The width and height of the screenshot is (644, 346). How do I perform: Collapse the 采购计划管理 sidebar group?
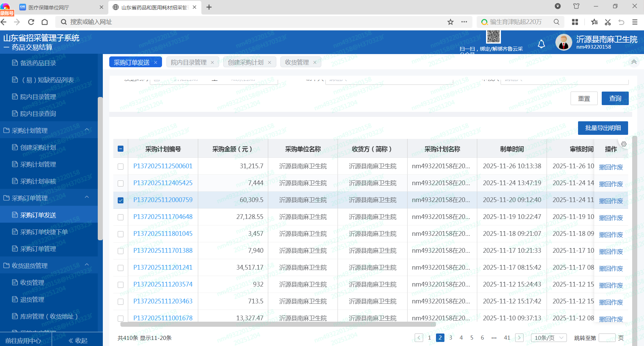coord(87,130)
